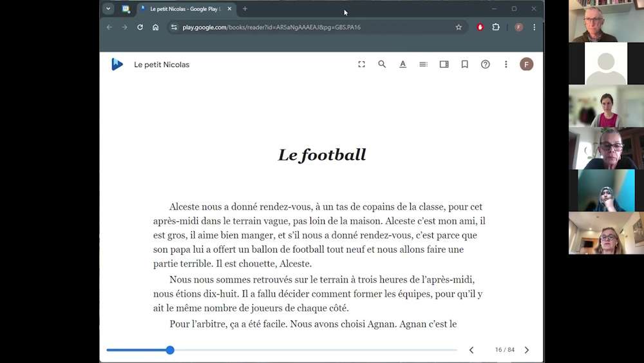This screenshot has height=363, width=644.
Task: View site information icon in address bar
Action: pyautogui.click(x=174, y=27)
